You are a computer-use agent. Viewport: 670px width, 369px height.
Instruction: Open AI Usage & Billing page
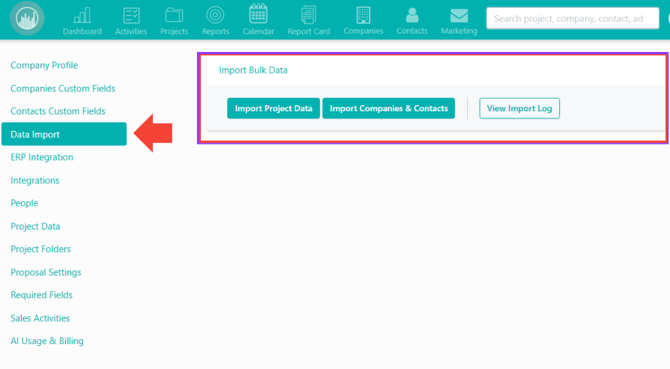pyautogui.click(x=47, y=341)
